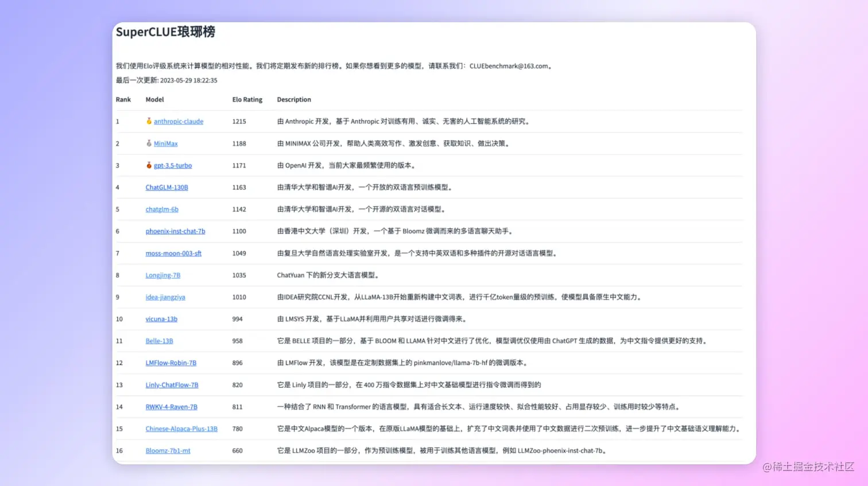Viewport: 868px width, 486px height.
Task: Click the Elo rating value 1100
Action: 239,231
